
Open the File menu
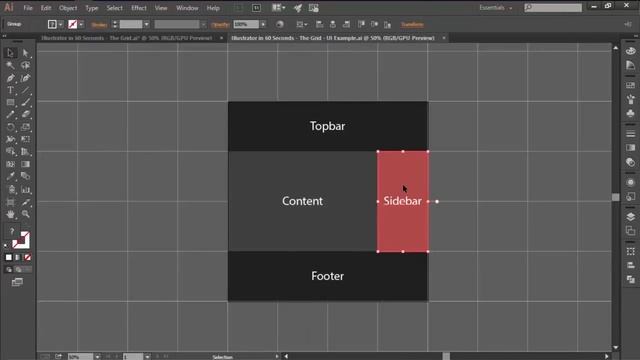click(x=28, y=8)
